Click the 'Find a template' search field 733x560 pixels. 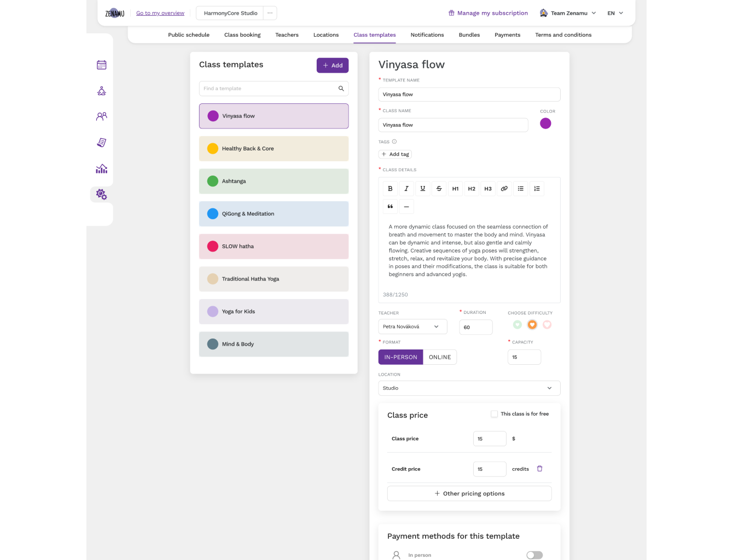point(269,89)
